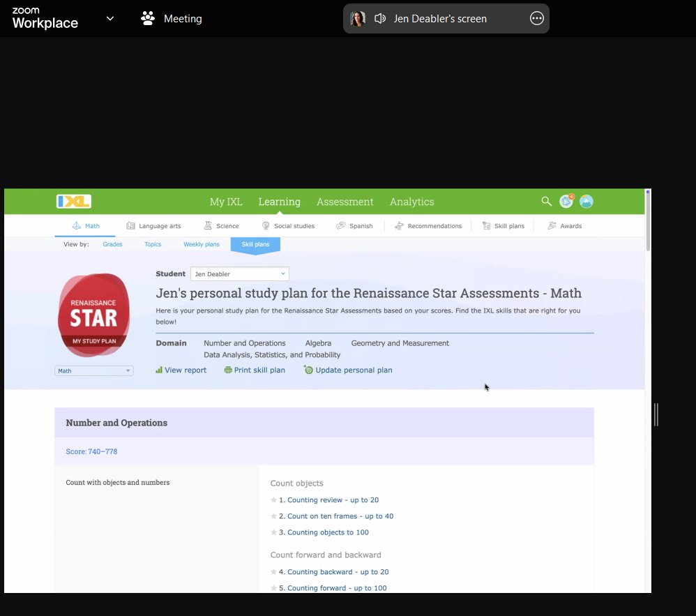Open skill Counting backward - up to 20
This screenshot has height=616, width=696.
coord(338,571)
